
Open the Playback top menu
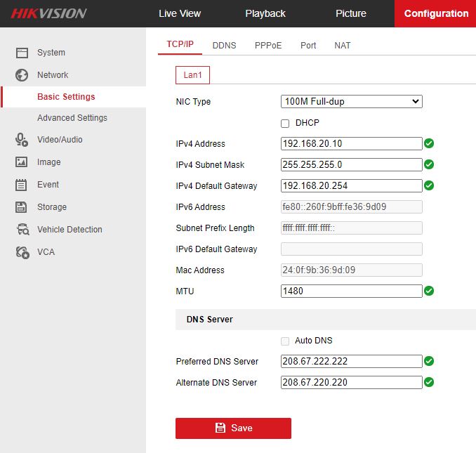point(265,13)
